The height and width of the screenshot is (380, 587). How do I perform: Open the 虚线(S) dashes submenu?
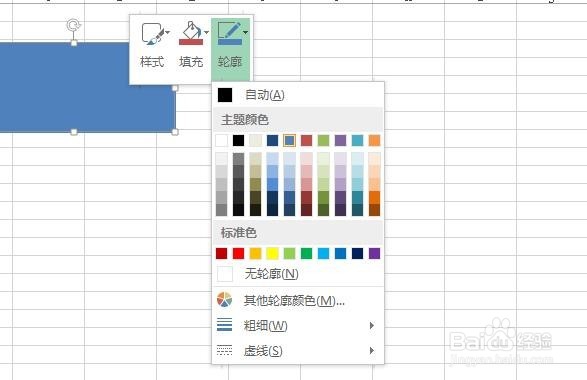pyautogui.click(x=298, y=351)
